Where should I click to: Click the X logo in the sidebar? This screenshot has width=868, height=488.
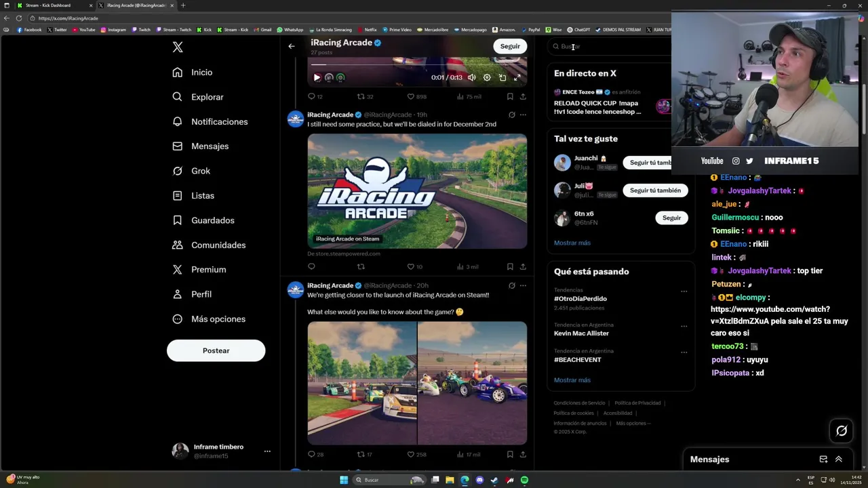(177, 47)
